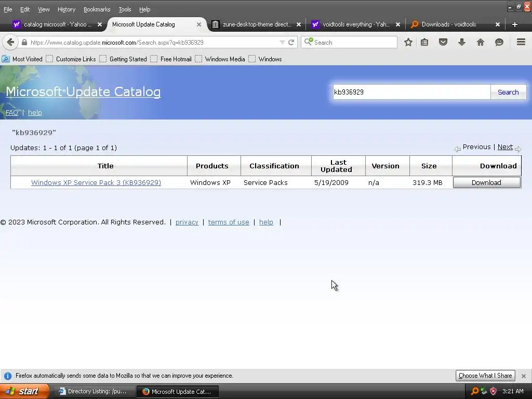Open the Bookmarks menu

pos(97,9)
